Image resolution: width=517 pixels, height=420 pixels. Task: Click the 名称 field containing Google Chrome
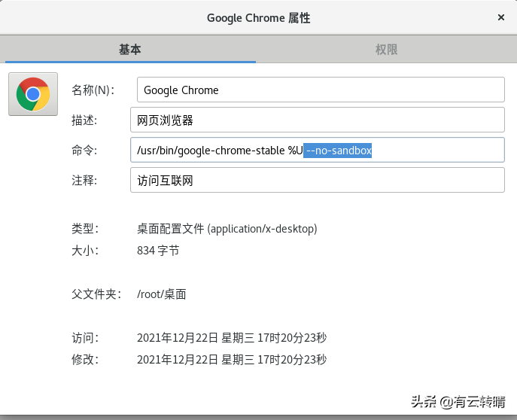coord(321,90)
